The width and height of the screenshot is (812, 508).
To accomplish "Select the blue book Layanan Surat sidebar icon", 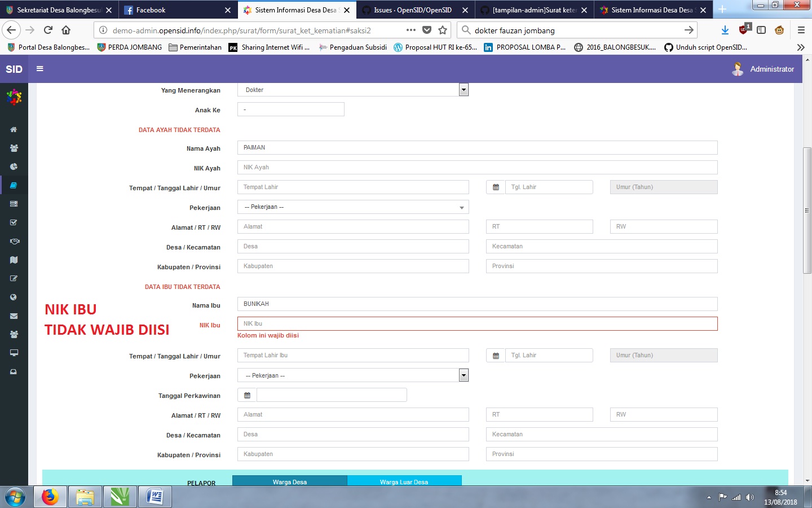I will pyautogui.click(x=14, y=185).
